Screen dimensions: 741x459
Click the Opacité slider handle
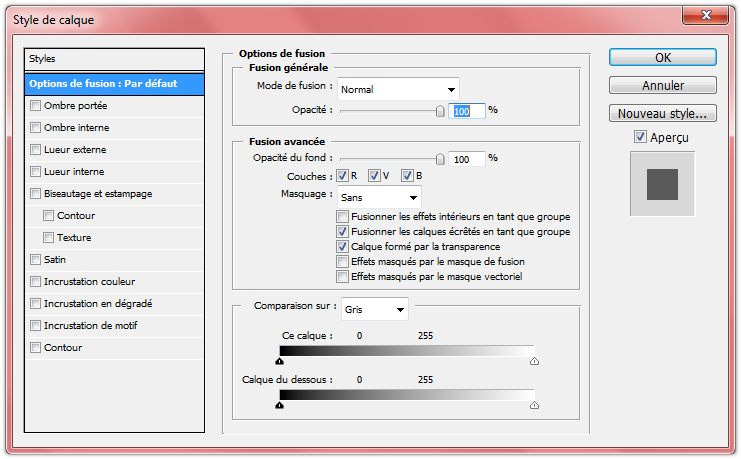(440, 111)
